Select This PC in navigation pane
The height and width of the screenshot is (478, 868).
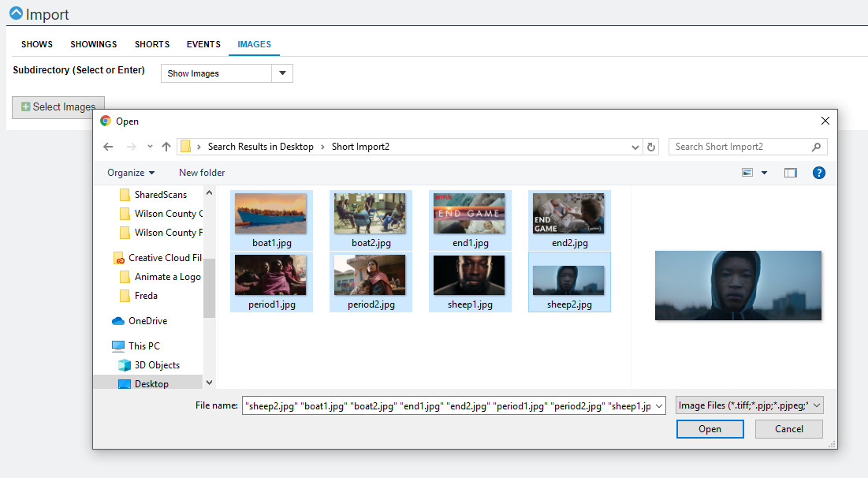(x=136, y=346)
